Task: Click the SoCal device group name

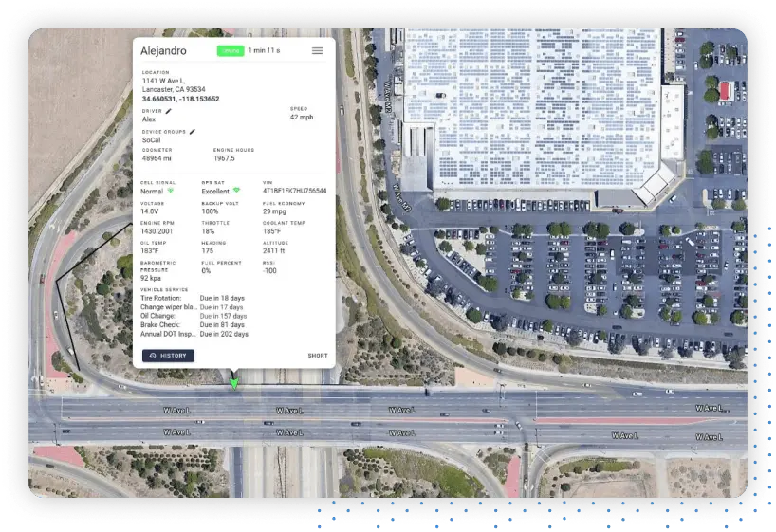Action: click(152, 139)
